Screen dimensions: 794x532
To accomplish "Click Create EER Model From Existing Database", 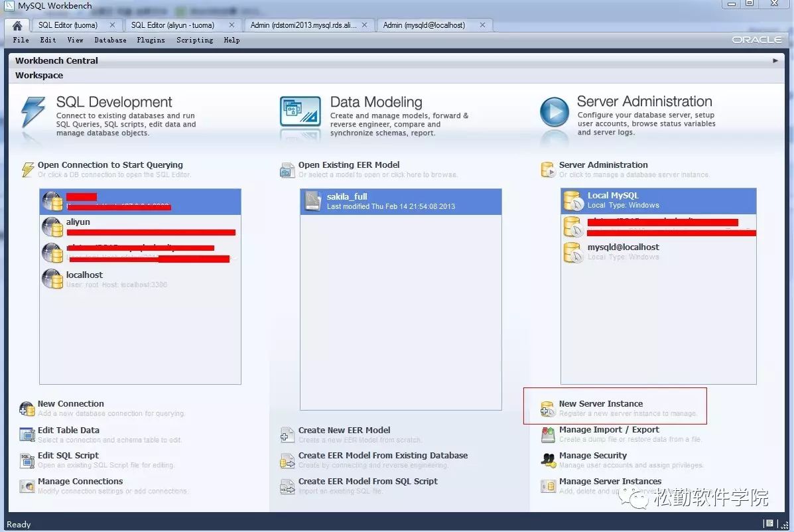I will pos(383,456).
